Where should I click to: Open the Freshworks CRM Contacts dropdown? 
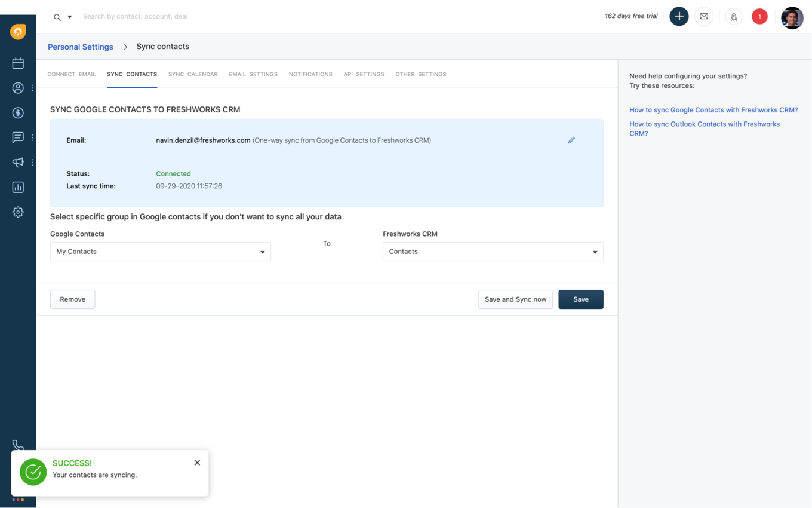(492, 251)
